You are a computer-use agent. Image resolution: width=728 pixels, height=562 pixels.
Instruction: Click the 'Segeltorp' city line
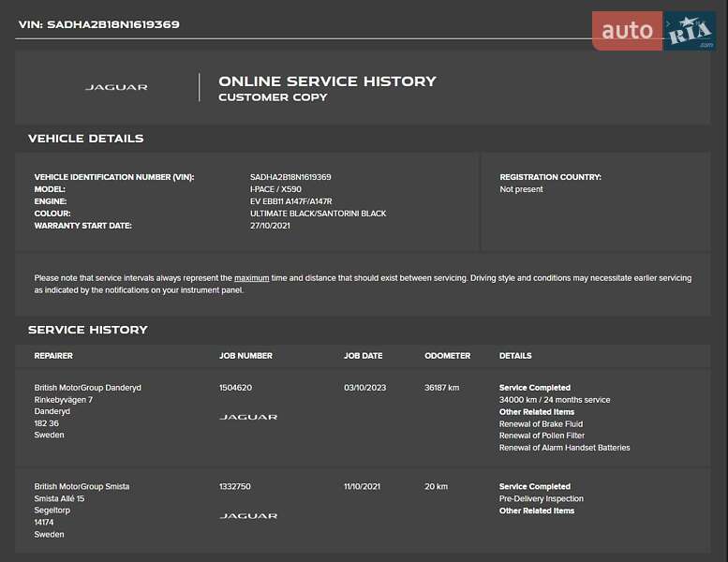click(52, 510)
